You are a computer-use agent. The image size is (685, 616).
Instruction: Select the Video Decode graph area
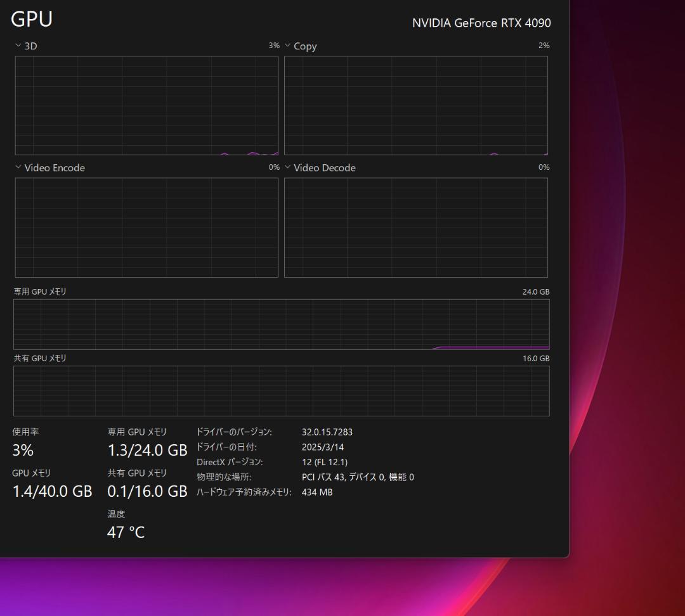tap(416, 227)
